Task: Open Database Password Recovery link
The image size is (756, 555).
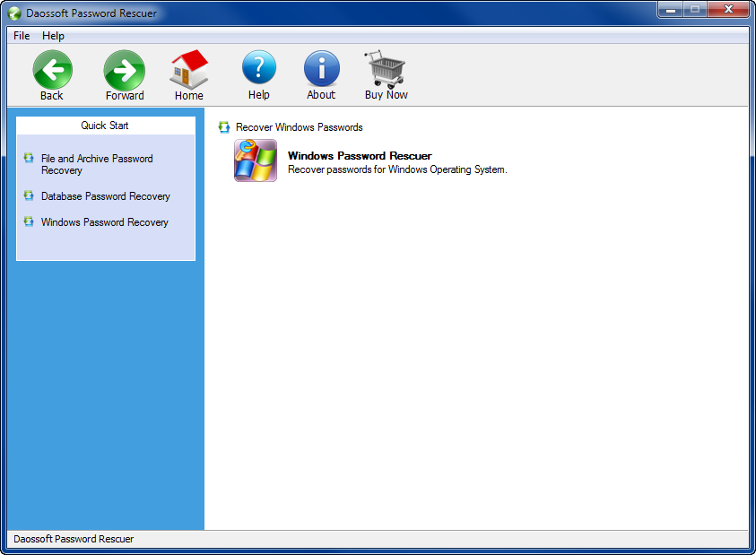Action: click(106, 196)
